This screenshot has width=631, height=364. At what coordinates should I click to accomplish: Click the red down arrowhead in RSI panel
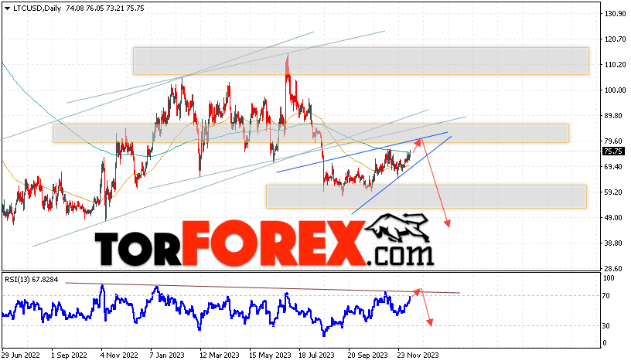(x=430, y=322)
